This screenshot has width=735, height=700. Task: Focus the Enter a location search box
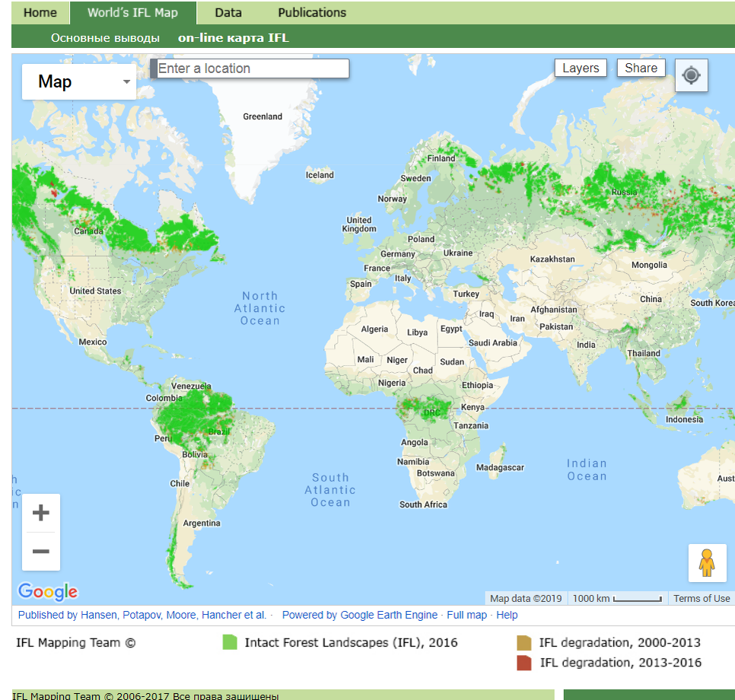[x=253, y=68]
